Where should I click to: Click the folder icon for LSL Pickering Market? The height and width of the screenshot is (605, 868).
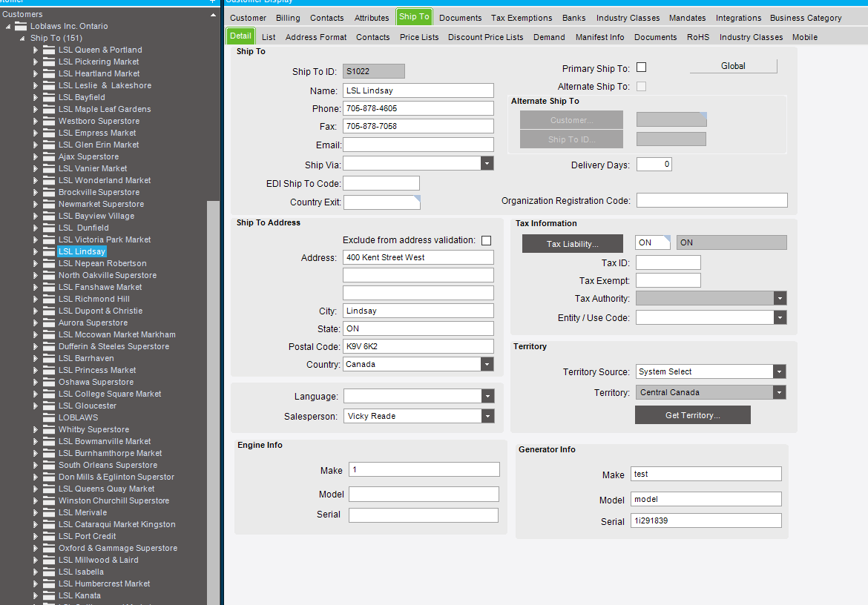[49, 62]
